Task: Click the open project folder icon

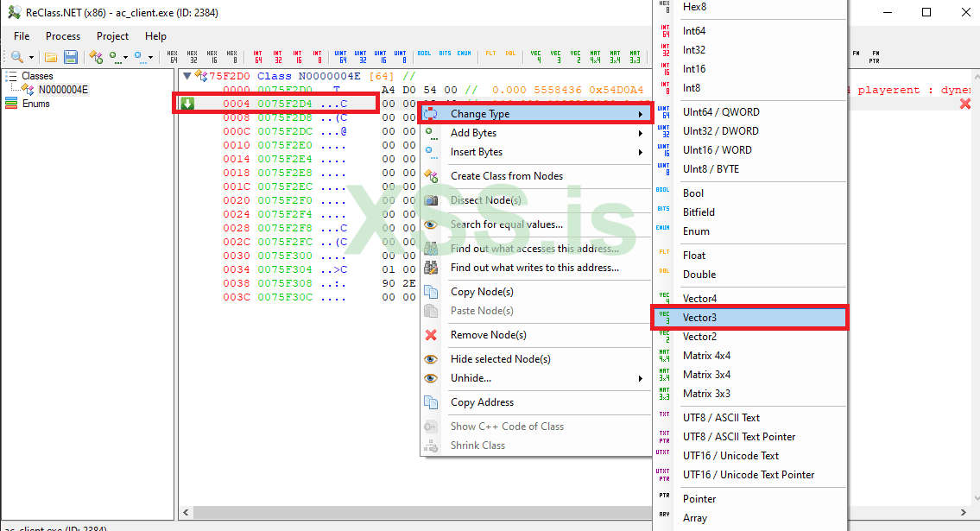Action: 51,57
